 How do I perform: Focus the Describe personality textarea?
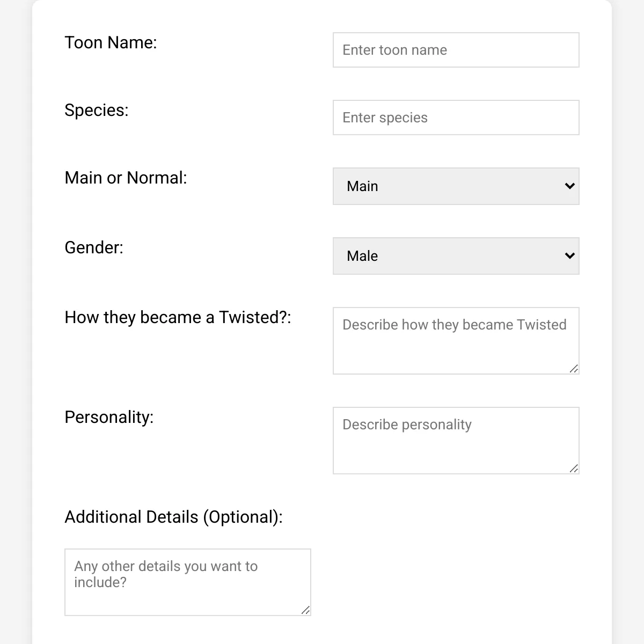tap(456, 441)
